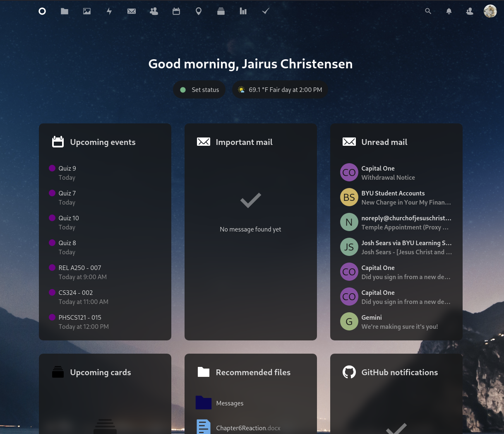
Task: Open the Tasks app
Action: 265,11
